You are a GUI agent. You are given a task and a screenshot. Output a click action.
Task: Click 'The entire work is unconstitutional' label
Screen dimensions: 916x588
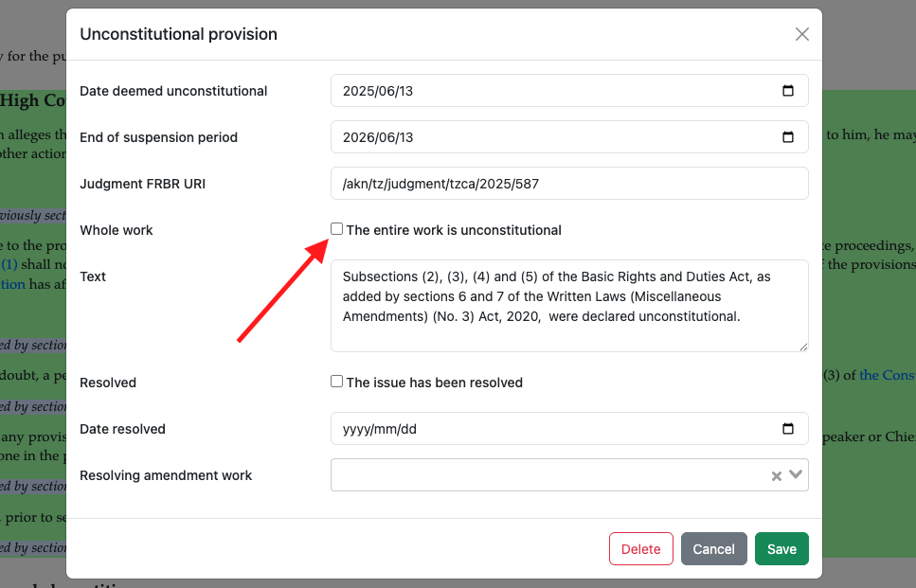click(454, 230)
